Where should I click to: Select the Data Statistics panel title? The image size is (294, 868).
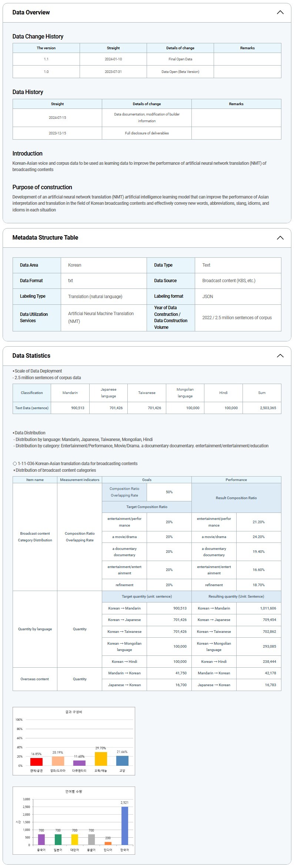coord(31,356)
